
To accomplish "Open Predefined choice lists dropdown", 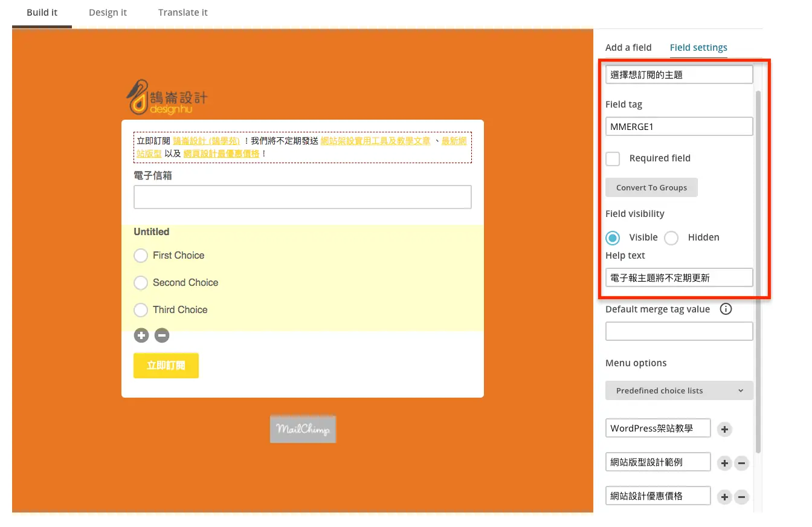I will coord(679,390).
